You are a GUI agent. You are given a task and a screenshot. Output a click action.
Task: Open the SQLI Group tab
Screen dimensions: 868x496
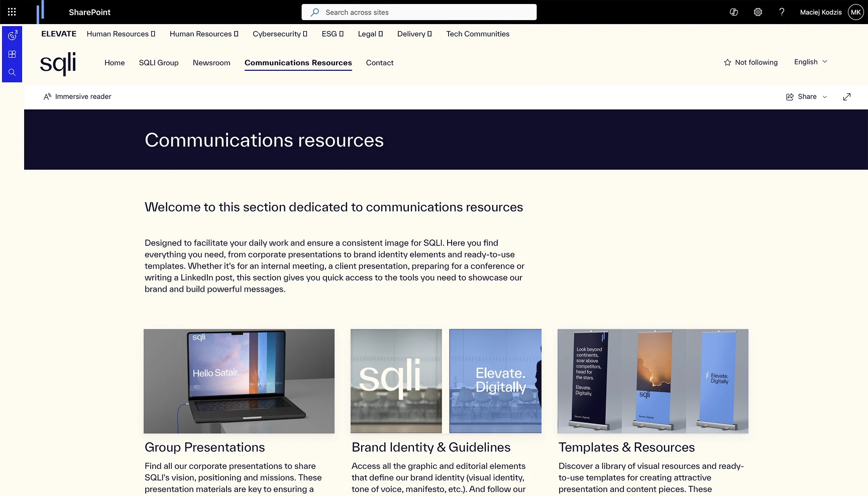click(159, 63)
